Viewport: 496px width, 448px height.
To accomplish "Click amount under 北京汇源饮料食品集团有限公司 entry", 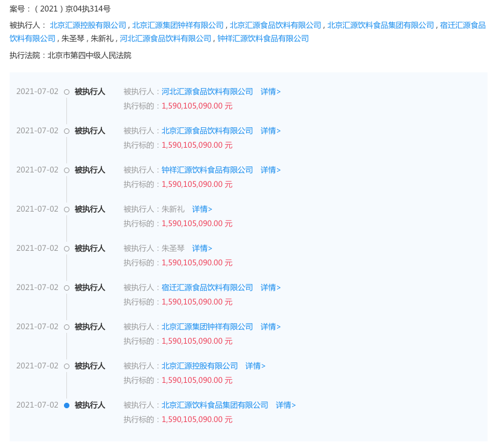I will (197, 420).
